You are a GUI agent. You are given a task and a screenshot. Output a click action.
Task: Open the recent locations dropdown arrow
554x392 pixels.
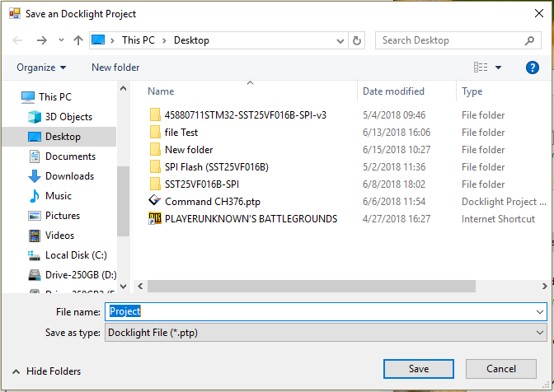(x=61, y=40)
